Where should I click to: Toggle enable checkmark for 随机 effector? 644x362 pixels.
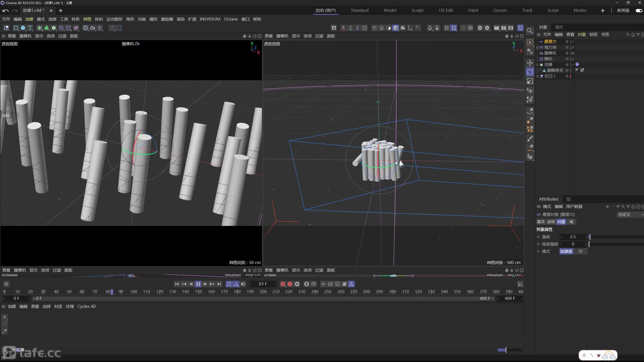(573, 59)
